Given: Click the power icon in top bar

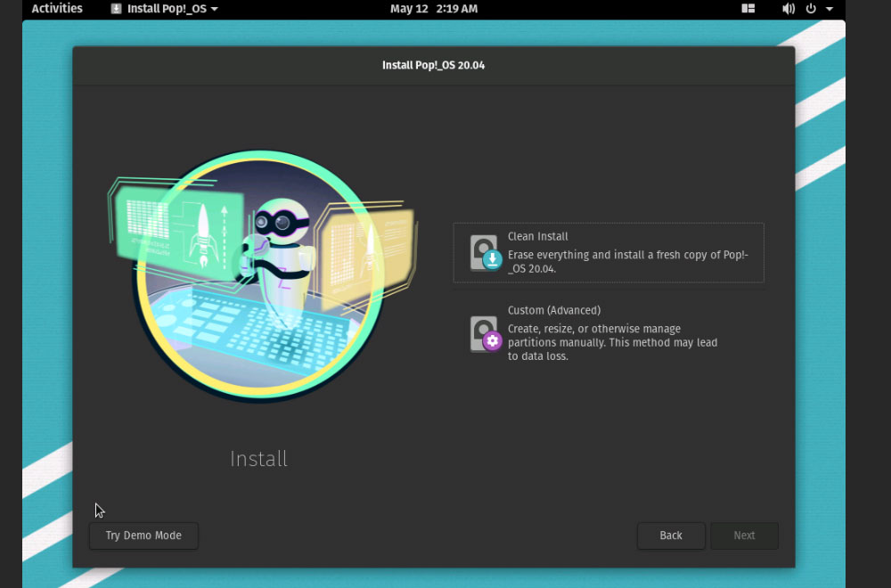Looking at the screenshot, I should [811, 9].
